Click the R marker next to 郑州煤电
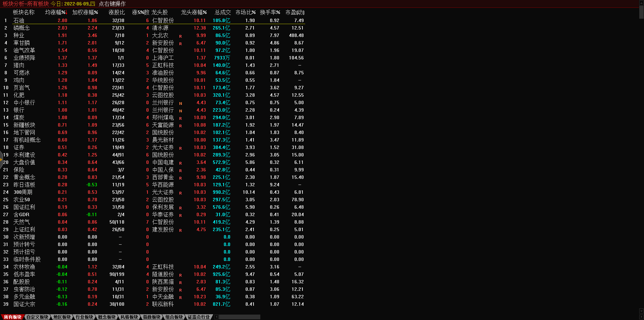 (x=180, y=118)
